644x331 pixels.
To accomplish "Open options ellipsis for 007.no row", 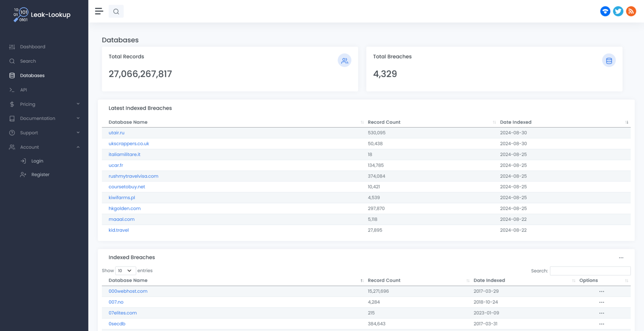I will click(602, 302).
